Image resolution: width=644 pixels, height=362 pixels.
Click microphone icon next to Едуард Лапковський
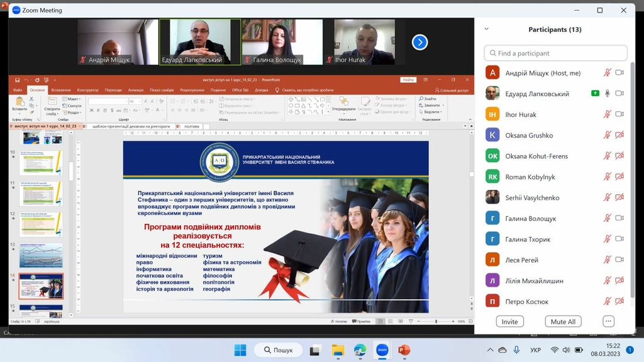(608, 94)
